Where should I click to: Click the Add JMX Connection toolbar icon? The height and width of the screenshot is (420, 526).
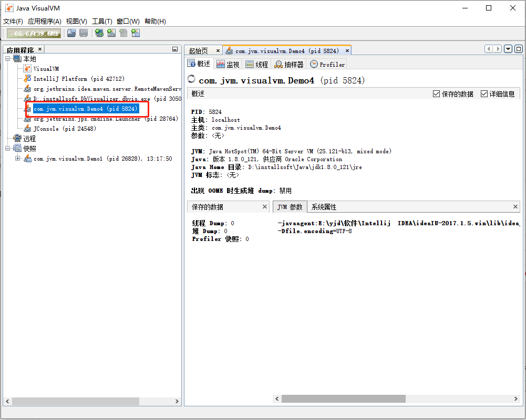pos(111,33)
